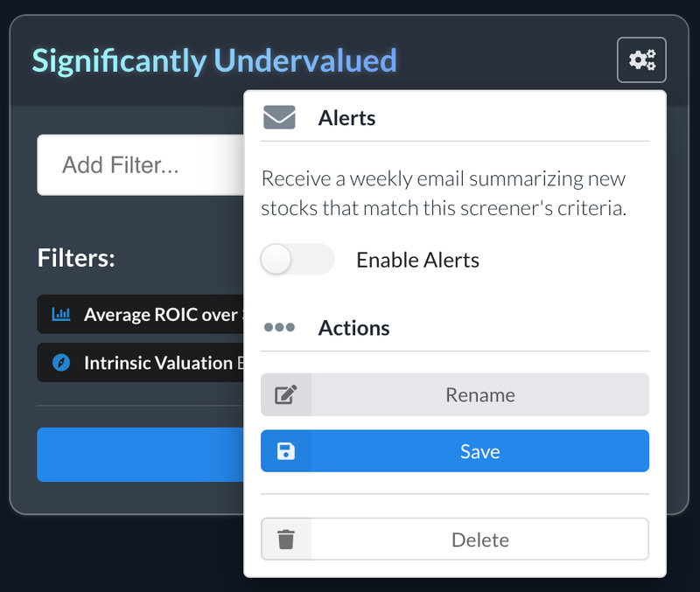Open the Add Filter dropdown field

pyautogui.click(x=140, y=164)
